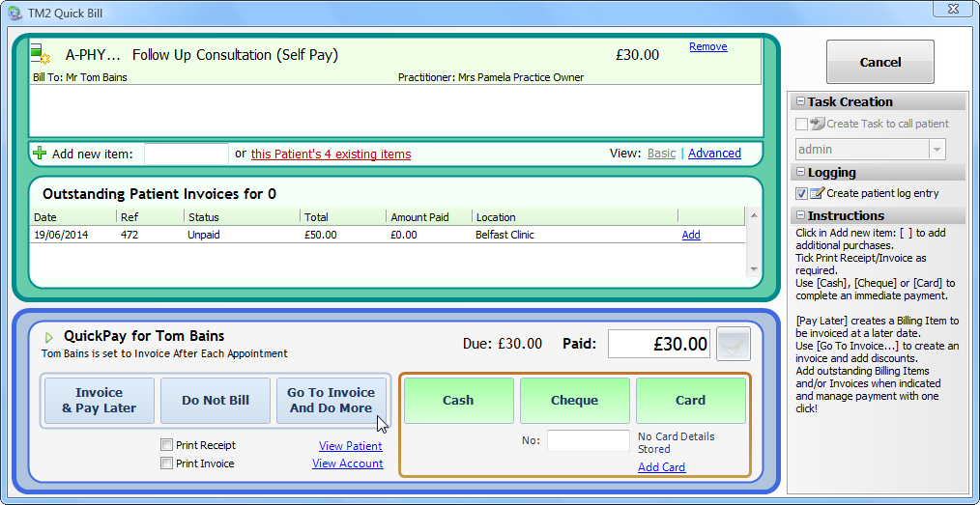Screen dimensions: 980x505
Task: Click the confirm payment checkmark button
Action: point(734,344)
